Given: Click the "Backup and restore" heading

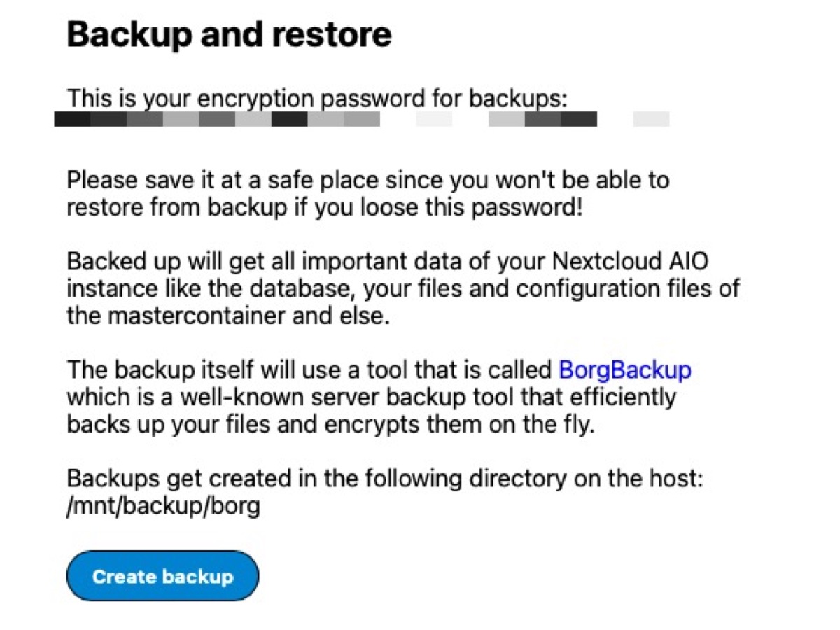Looking at the screenshot, I should click(229, 35).
